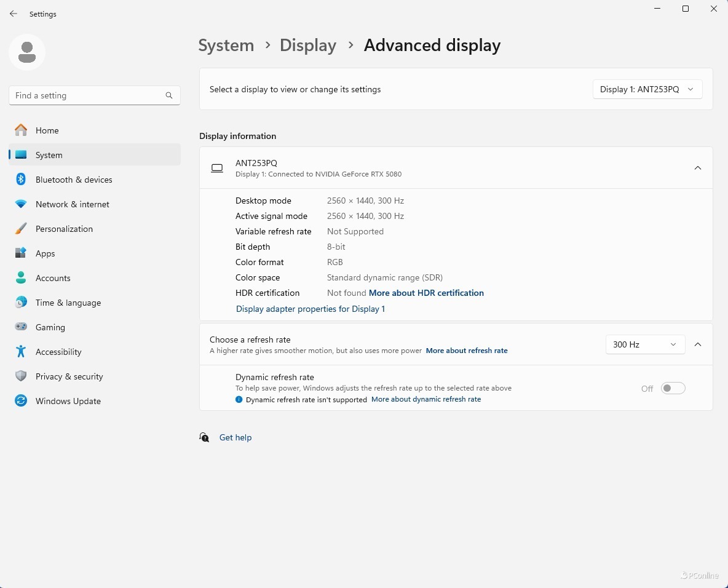This screenshot has width=728, height=588.
Task: Click the Bluetooth & devices icon
Action: click(x=21, y=180)
